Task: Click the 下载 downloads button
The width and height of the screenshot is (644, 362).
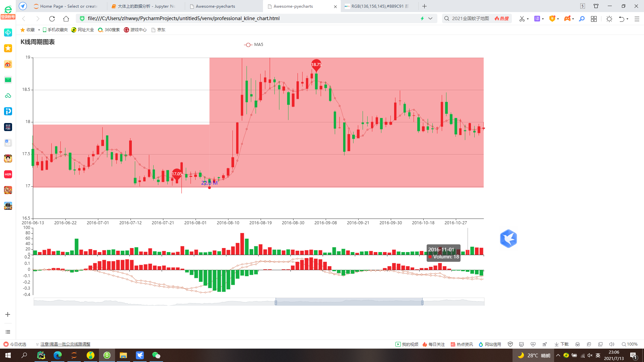Action: (x=561, y=344)
